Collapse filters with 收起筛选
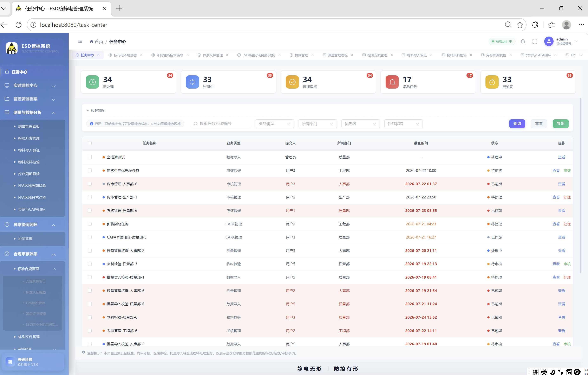588x375 pixels. point(96,110)
